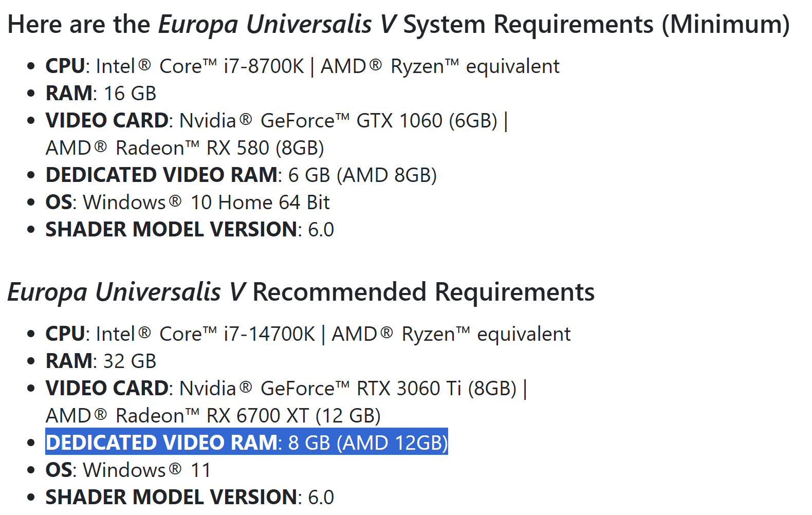
Task: Click the GeForce RTX 3060 Ti (8GB) text
Action: point(388,389)
